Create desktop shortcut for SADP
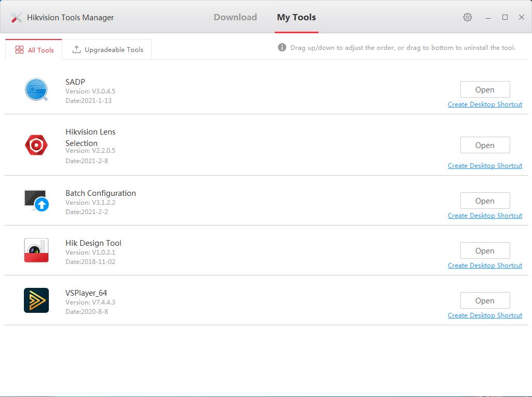This screenshot has width=532, height=397. pyautogui.click(x=485, y=104)
